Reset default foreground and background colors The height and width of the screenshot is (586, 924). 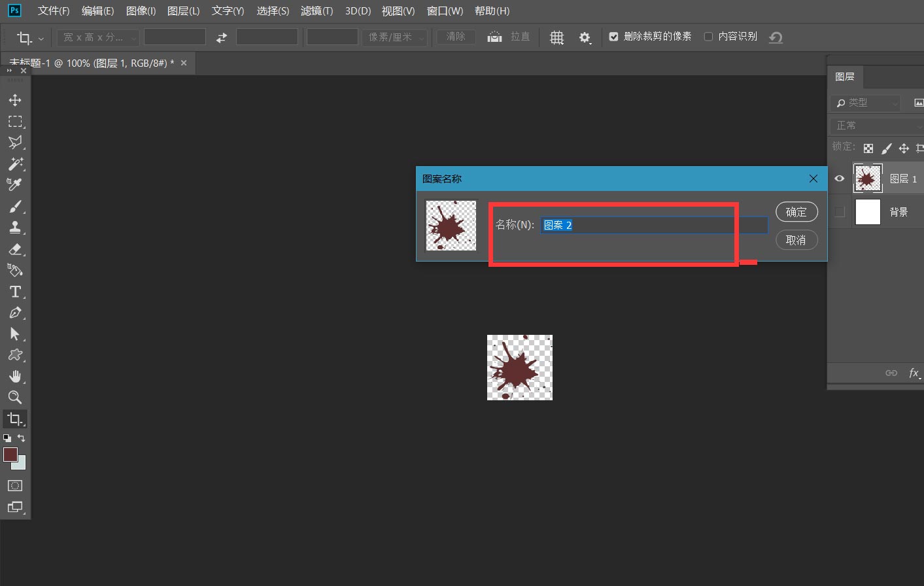point(7,438)
